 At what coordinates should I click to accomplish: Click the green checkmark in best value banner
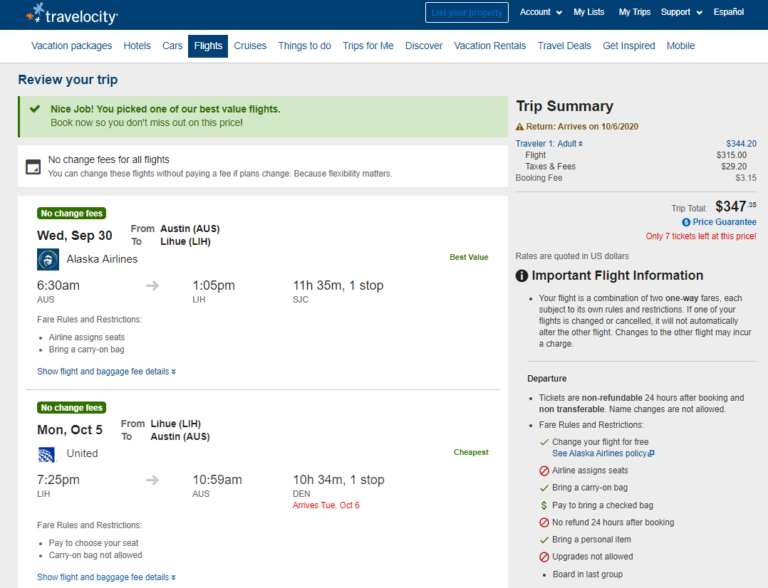(35, 109)
